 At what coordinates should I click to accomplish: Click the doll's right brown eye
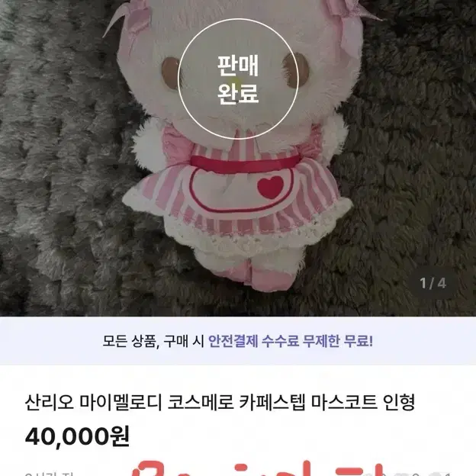[296, 70]
